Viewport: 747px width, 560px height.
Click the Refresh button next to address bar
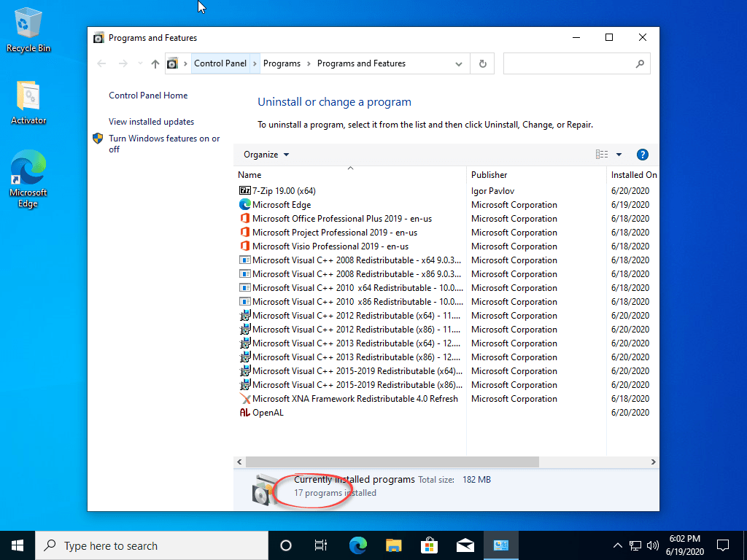click(483, 64)
